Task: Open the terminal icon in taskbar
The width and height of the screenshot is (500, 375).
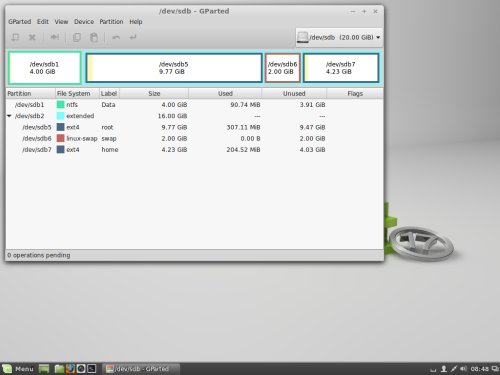Action: coord(92,368)
